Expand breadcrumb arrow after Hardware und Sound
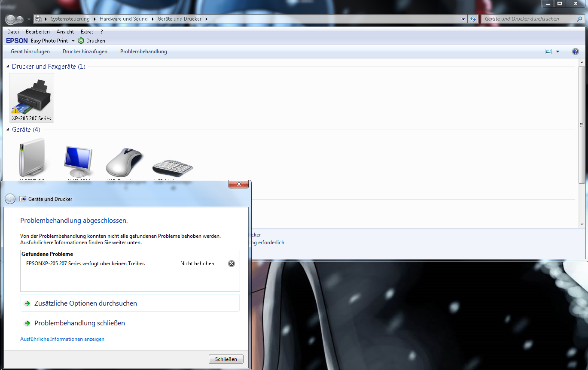The height and width of the screenshot is (370, 588). tap(152, 19)
